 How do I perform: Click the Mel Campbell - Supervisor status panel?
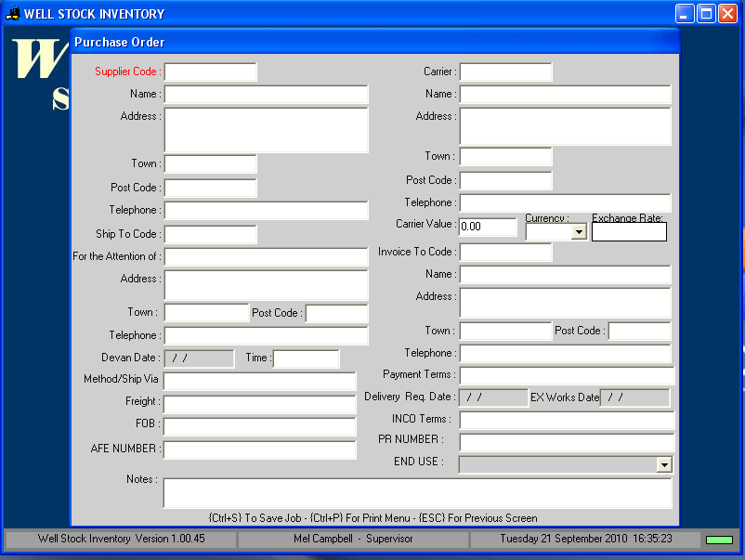tap(353, 539)
